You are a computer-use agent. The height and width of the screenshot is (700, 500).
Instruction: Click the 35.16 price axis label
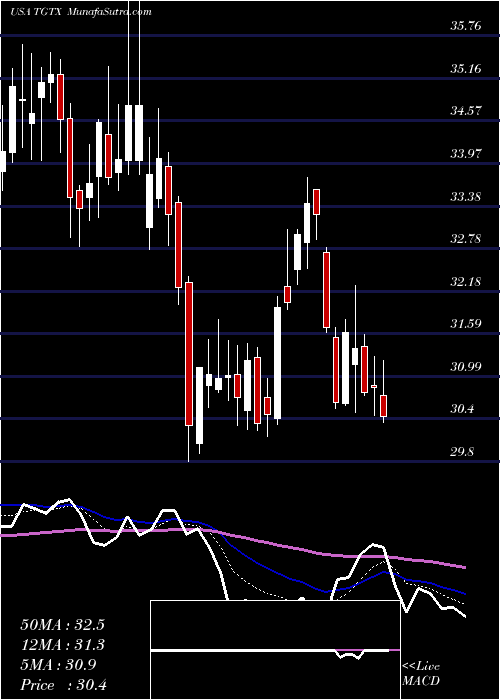466,69
